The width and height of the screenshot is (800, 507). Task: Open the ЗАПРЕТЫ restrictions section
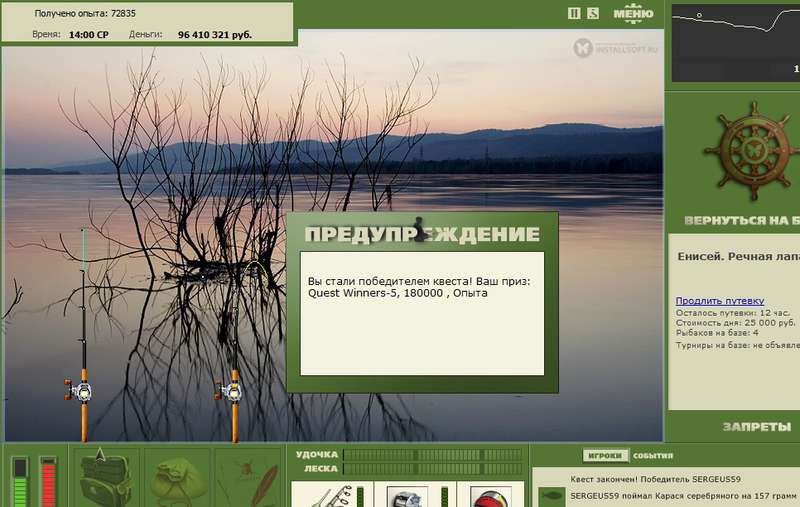click(x=757, y=427)
